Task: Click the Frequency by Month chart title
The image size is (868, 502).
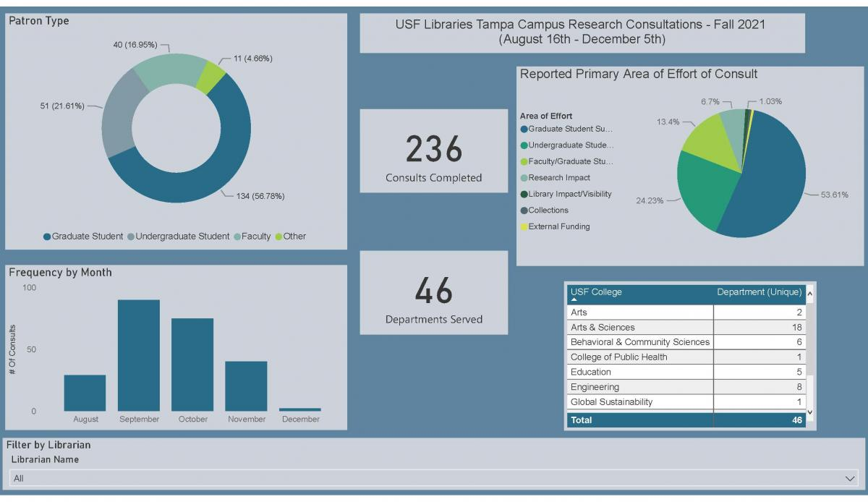Action: pos(60,272)
